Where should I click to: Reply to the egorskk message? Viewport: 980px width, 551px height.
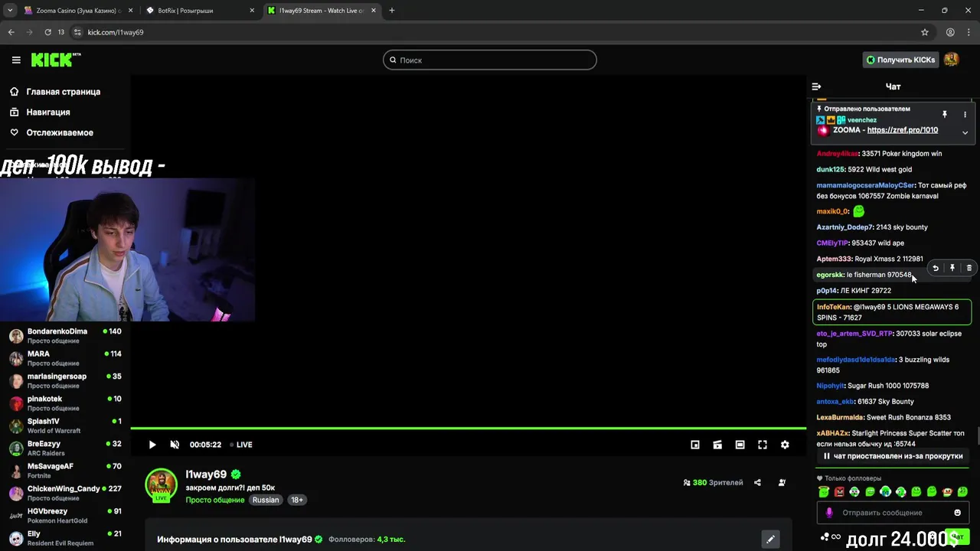coord(936,268)
